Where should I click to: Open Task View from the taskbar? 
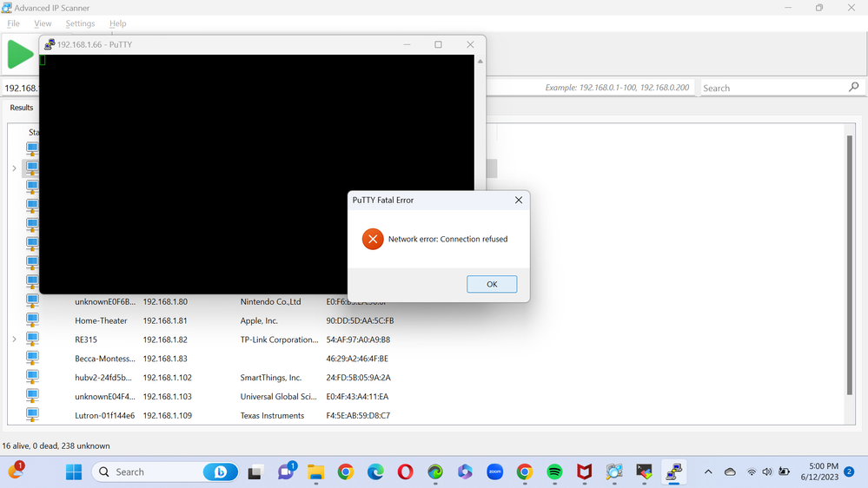pyautogui.click(x=255, y=472)
